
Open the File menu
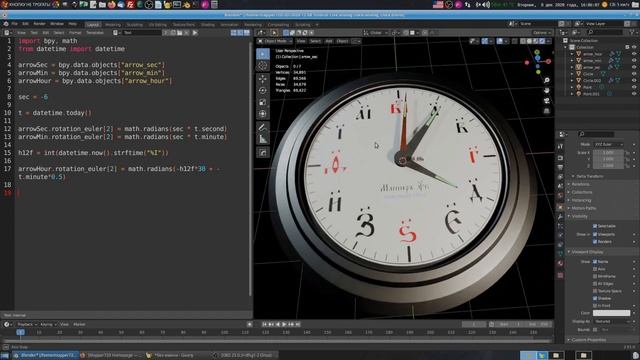point(15,24)
